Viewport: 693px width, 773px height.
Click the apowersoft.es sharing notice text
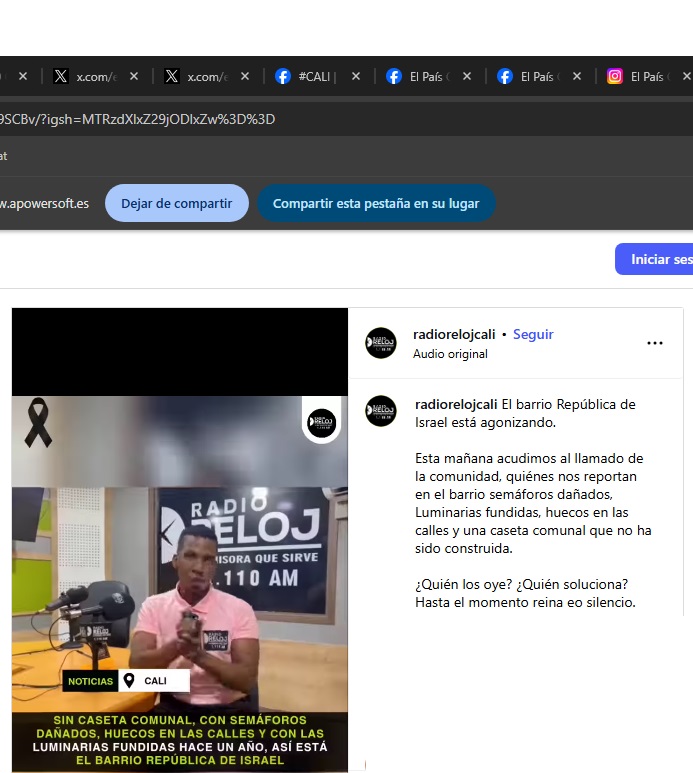click(44, 203)
